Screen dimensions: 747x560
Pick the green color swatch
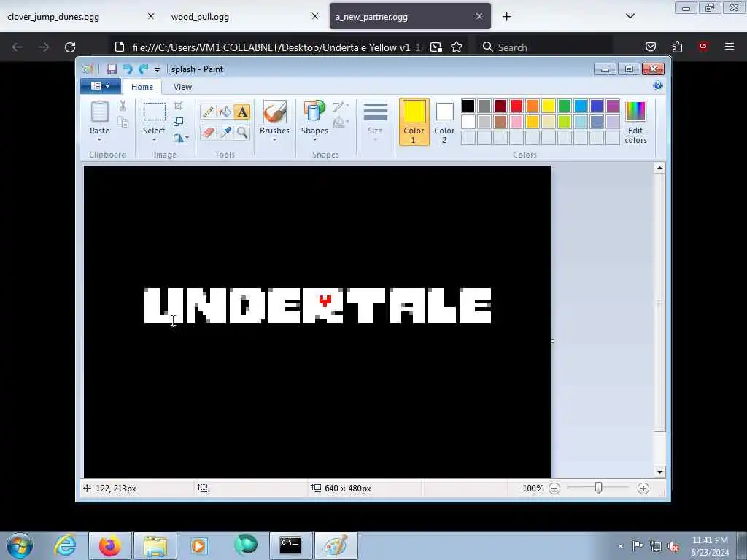pyautogui.click(x=565, y=106)
